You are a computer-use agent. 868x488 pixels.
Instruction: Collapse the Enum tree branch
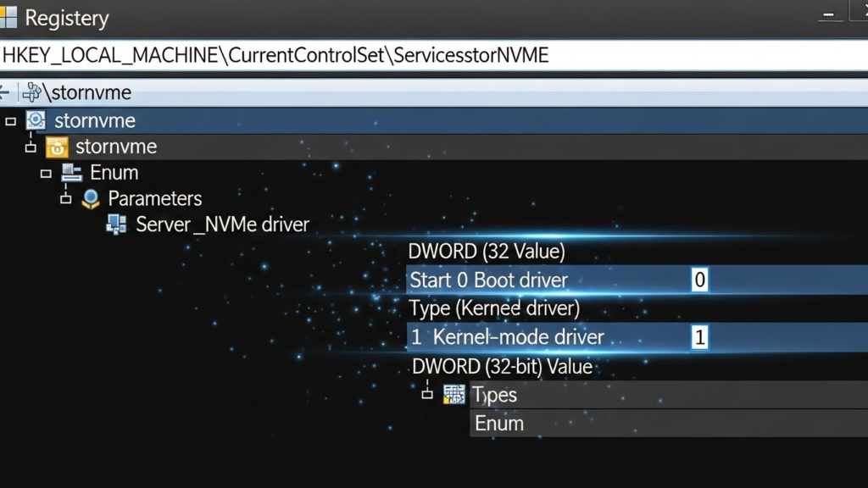click(x=46, y=172)
